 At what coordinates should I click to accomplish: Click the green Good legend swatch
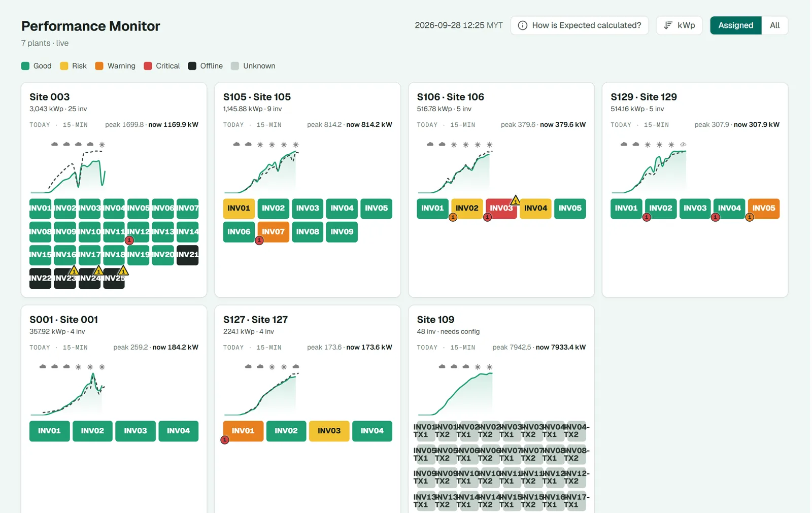coord(25,66)
